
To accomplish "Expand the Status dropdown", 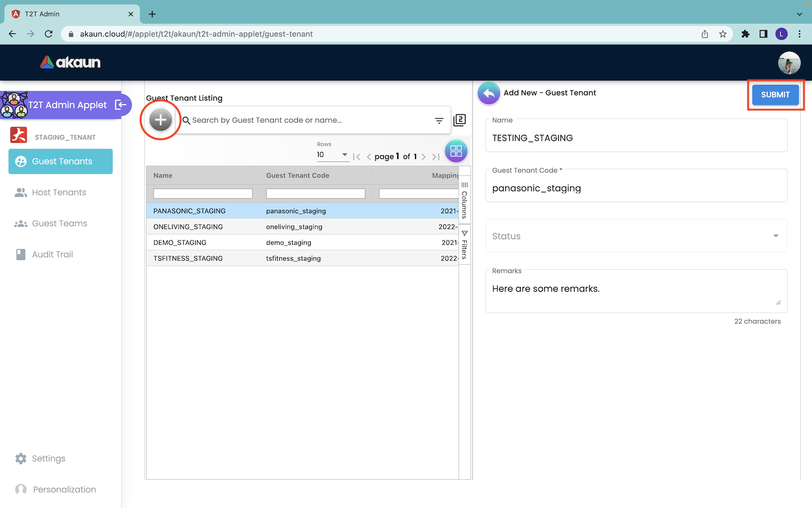I will point(636,236).
